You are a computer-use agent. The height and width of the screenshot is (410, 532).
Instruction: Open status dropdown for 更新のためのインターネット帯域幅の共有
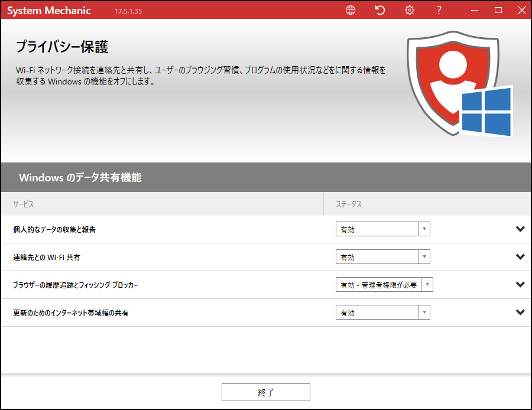pos(382,313)
